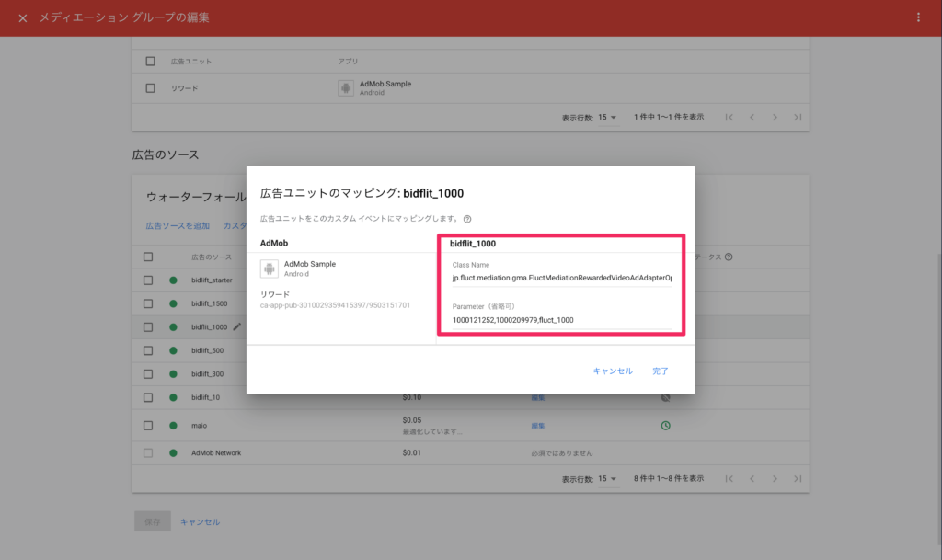942x560 pixels.
Task: Click the 保存 button at bottom
Action: tap(153, 521)
